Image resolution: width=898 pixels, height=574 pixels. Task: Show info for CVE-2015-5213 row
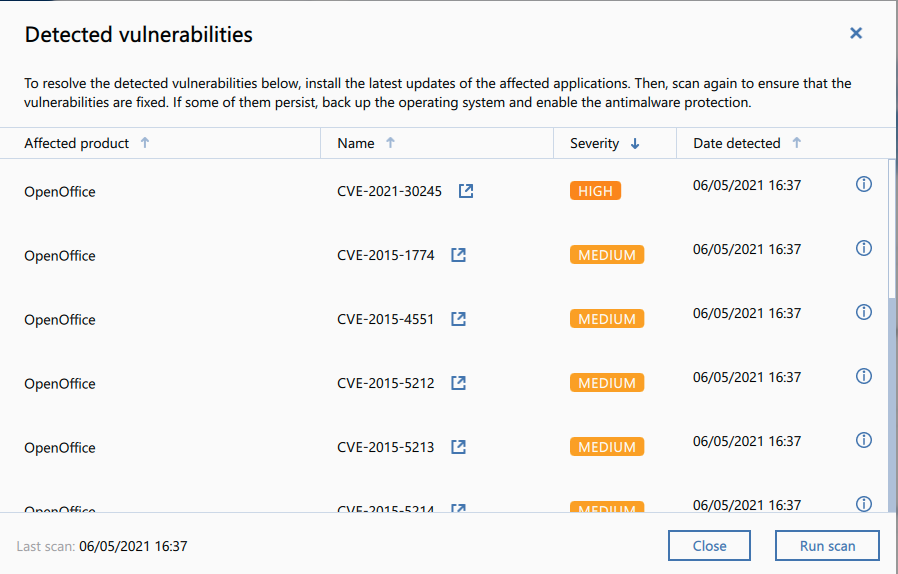click(864, 441)
